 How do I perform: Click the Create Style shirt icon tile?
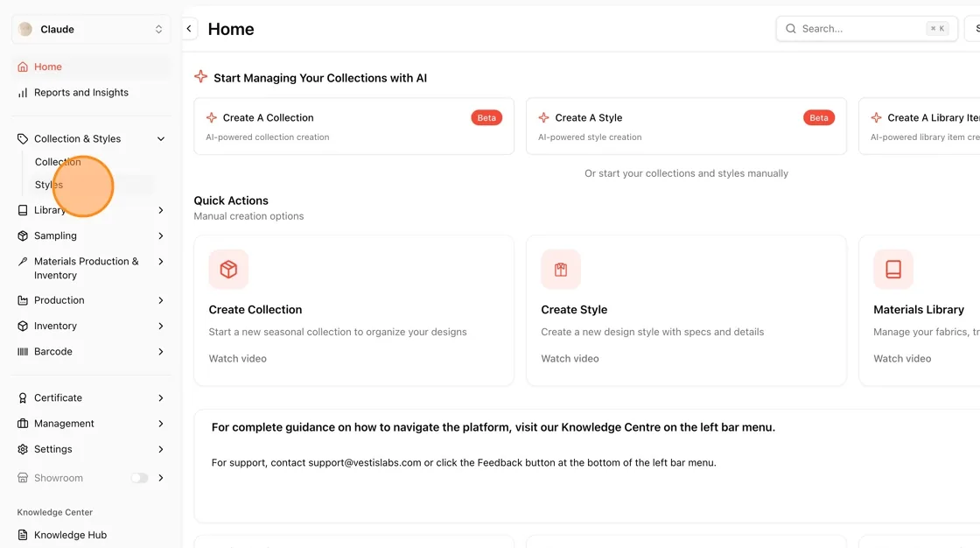point(561,269)
